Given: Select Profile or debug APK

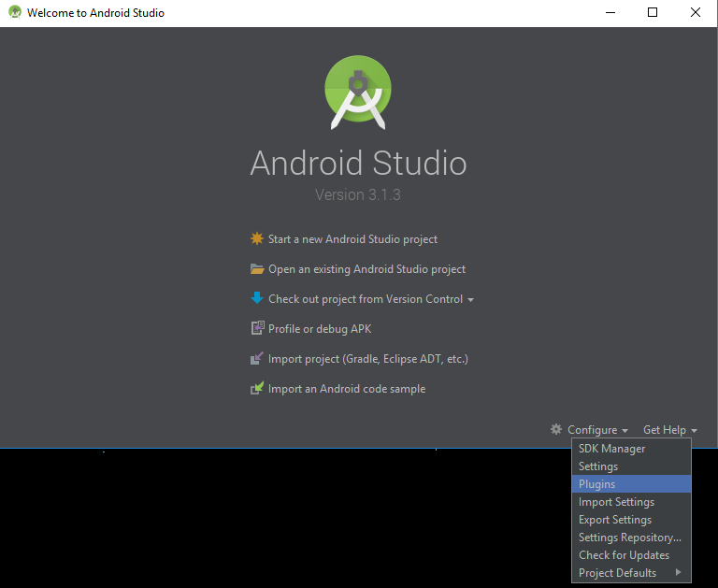Looking at the screenshot, I should 320,329.
